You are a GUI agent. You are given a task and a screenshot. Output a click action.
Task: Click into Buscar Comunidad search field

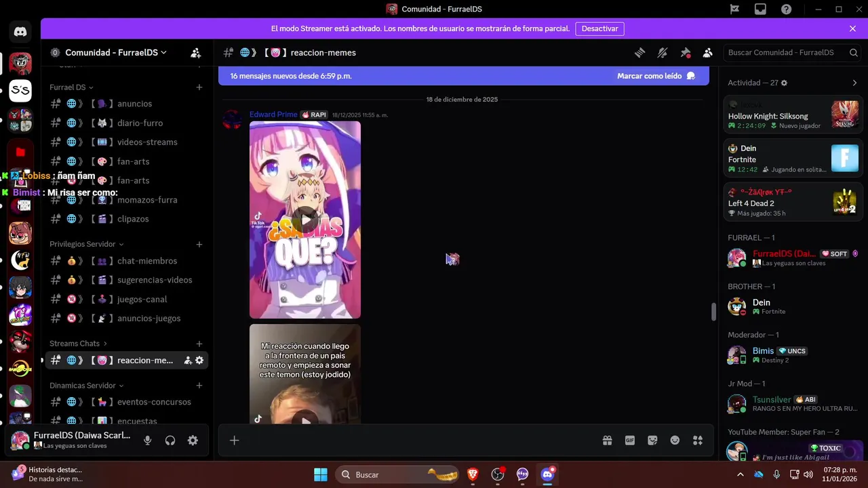(793, 53)
